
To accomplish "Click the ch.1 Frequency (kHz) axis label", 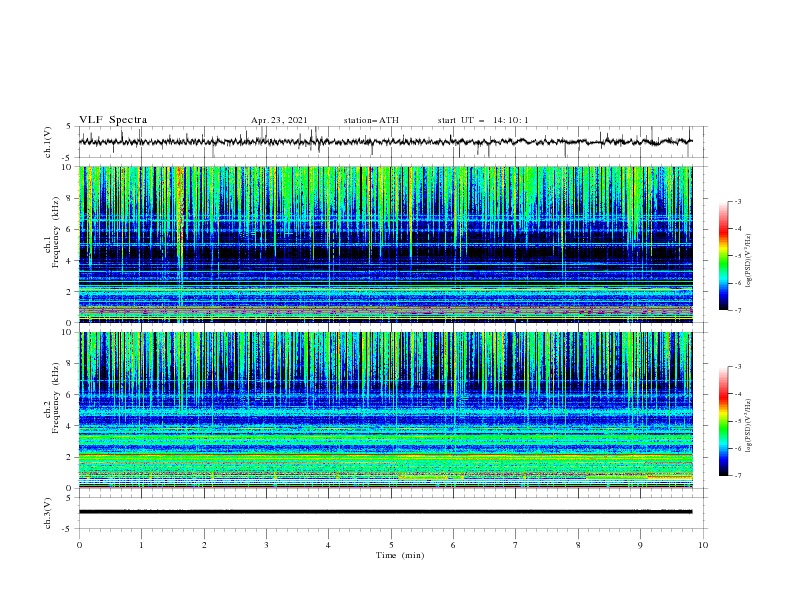I will pos(52,233).
